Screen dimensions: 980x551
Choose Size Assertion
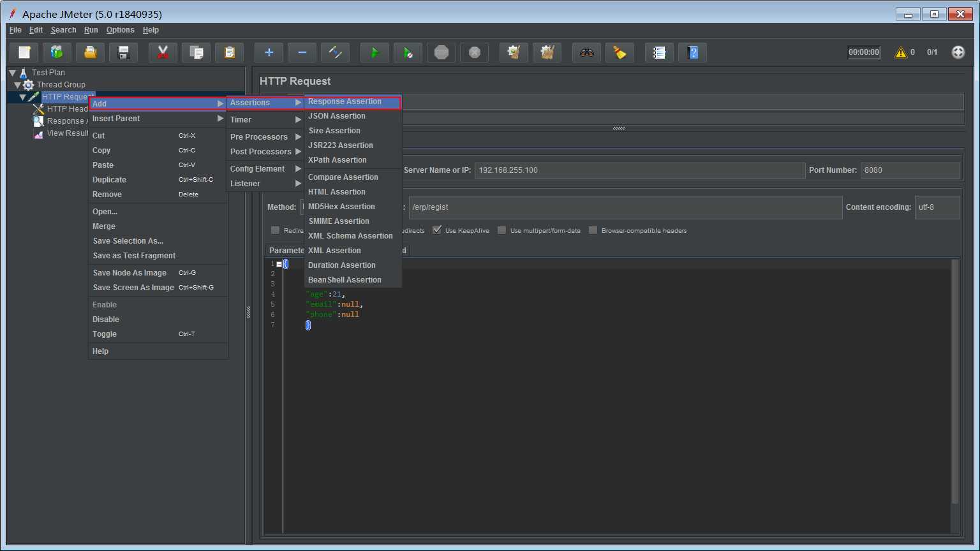tap(353, 131)
